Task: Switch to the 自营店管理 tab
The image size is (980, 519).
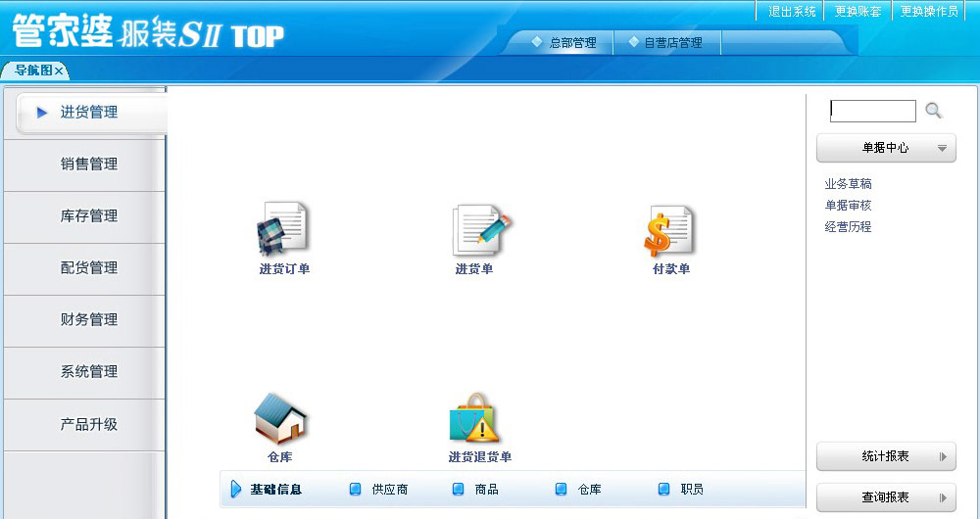Action: tap(665, 43)
